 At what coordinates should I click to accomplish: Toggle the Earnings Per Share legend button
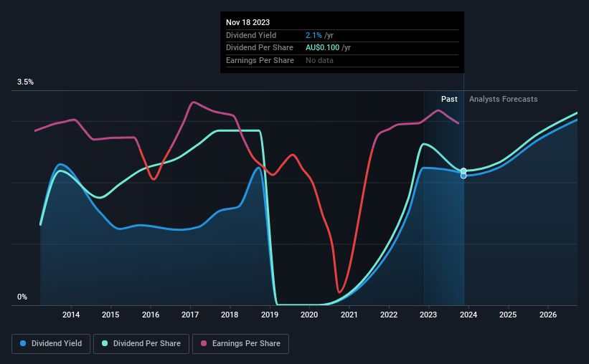coord(240,344)
